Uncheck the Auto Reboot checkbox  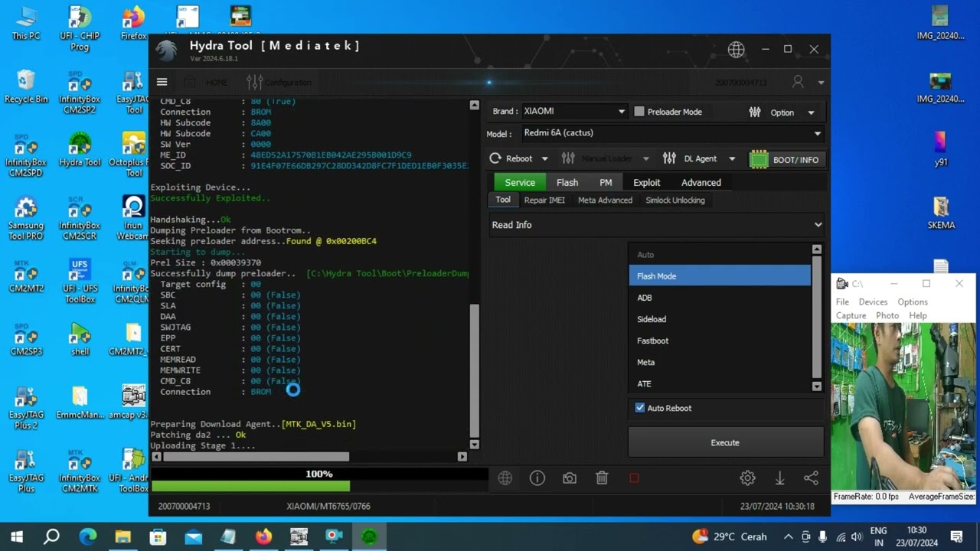coord(640,408)
